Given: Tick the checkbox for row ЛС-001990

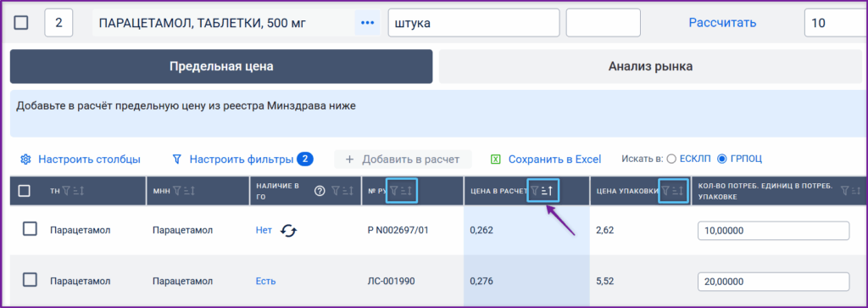Looking at the screenshot, I should click(x=30, y=280).
